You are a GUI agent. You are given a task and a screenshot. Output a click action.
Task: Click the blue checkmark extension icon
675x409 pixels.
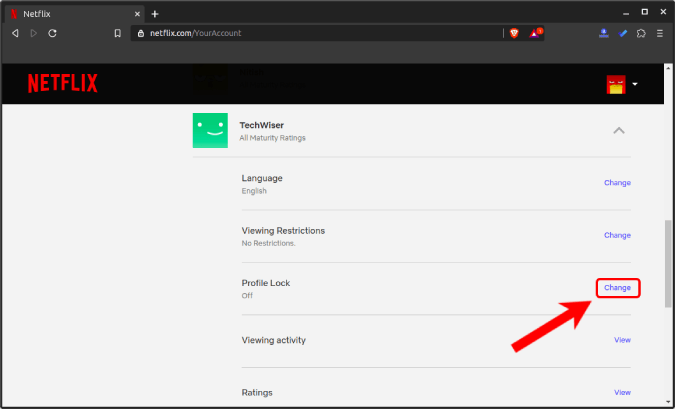pos(622,33)
